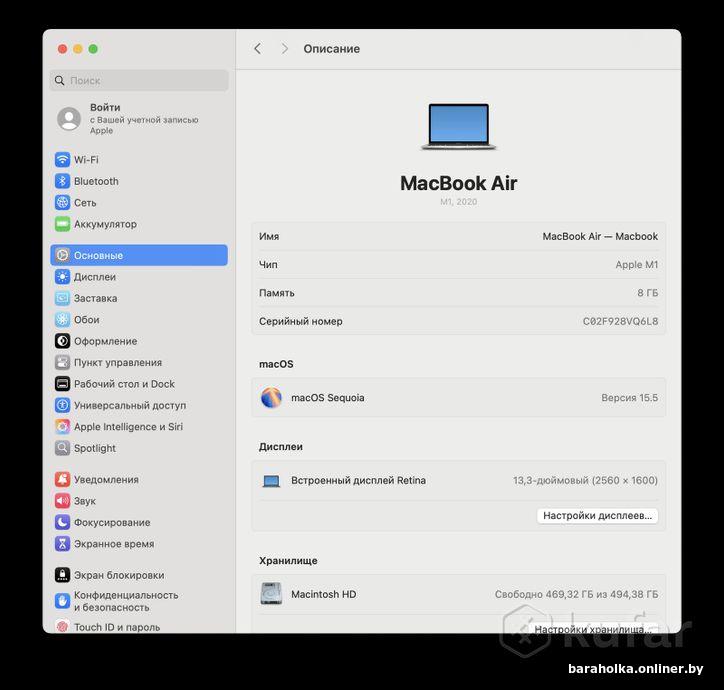Click the Свободно 469,32 ГБ storage text
The height and width of the screenshot is (690, 724).
coord(576,594)
